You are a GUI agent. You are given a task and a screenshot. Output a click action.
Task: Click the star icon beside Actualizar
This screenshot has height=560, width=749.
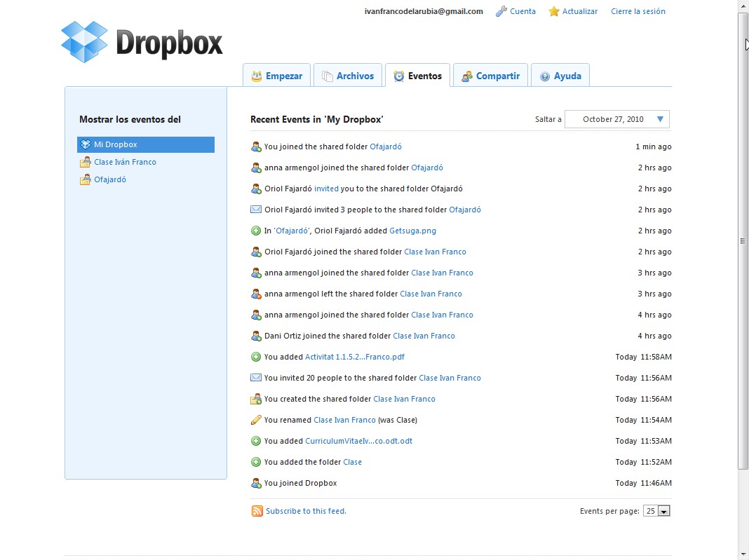click(x=553, y=11)
